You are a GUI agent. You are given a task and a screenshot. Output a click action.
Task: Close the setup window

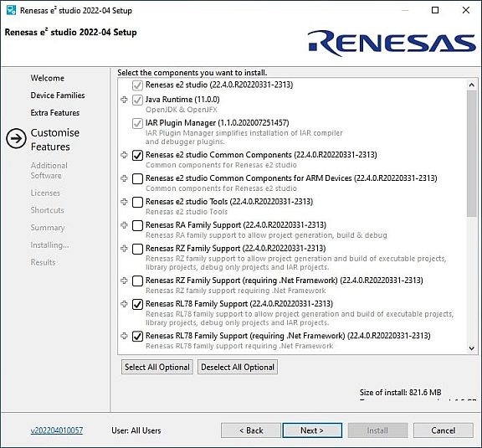pyautogui.click(x=466, y=10)
